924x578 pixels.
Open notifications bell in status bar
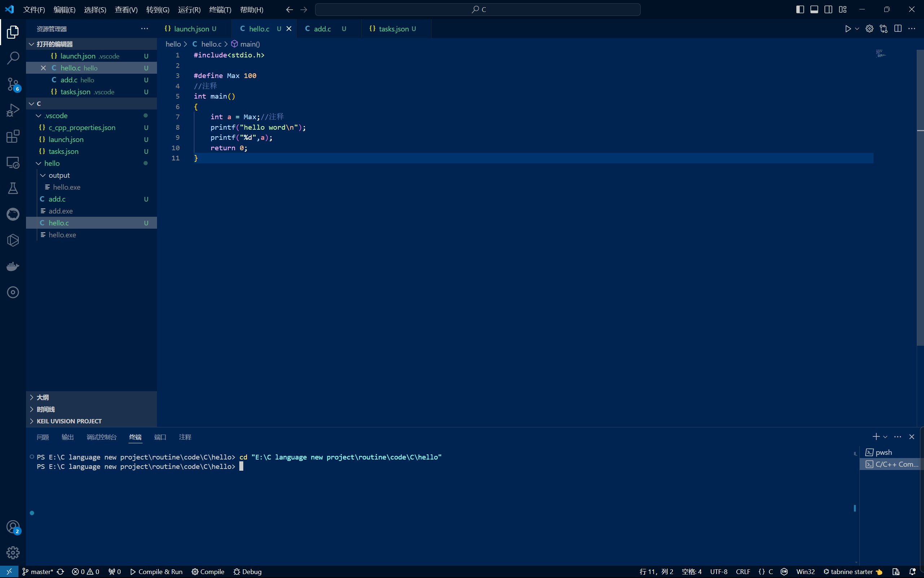[912, 571]
